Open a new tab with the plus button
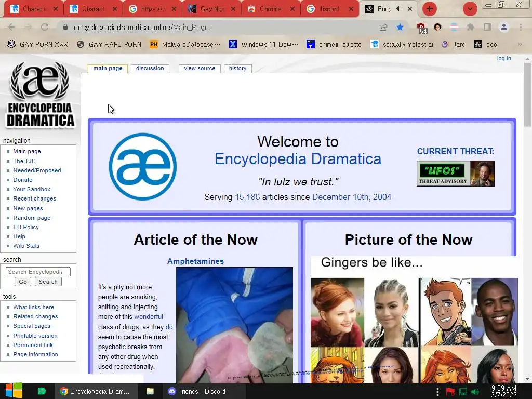Image resolution: width=532 pixels, height=399 pixels. point(430,9)
